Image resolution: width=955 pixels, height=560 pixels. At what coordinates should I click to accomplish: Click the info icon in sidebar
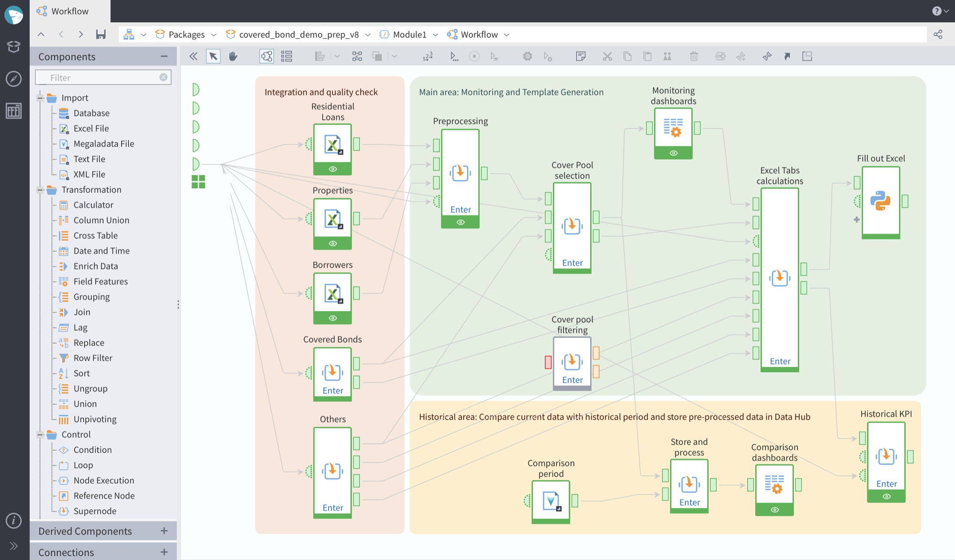(x=13, y=520)
